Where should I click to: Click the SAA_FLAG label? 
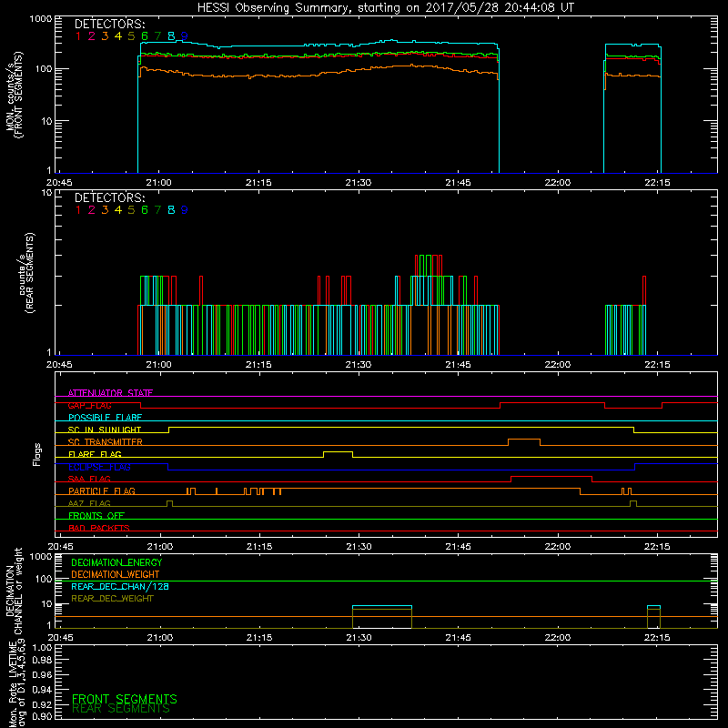point(89,479)
